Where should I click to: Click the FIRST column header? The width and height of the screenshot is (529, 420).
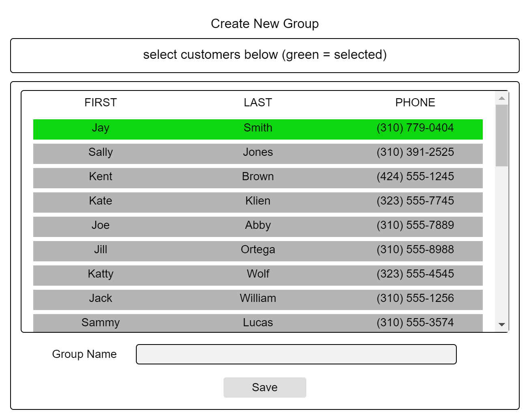pyautogui.click(x=101, y=103)
